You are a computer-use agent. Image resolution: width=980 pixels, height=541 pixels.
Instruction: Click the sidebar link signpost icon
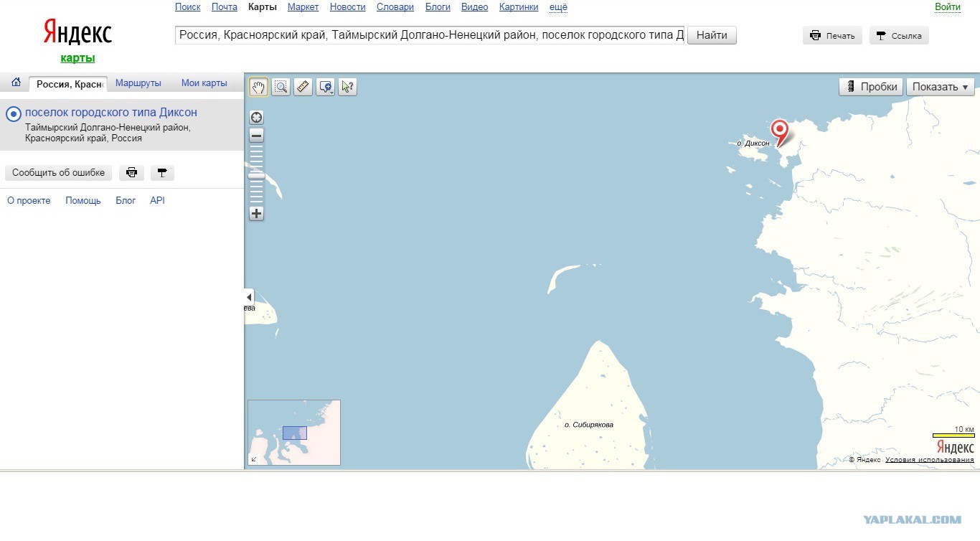click(x=162, y=173)
